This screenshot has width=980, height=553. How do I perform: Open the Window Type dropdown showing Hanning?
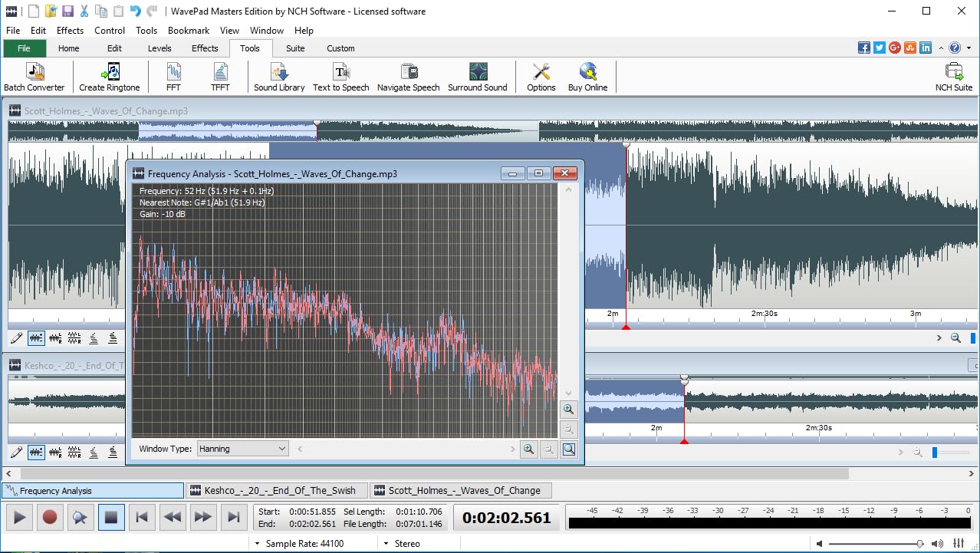pos(242,449)
